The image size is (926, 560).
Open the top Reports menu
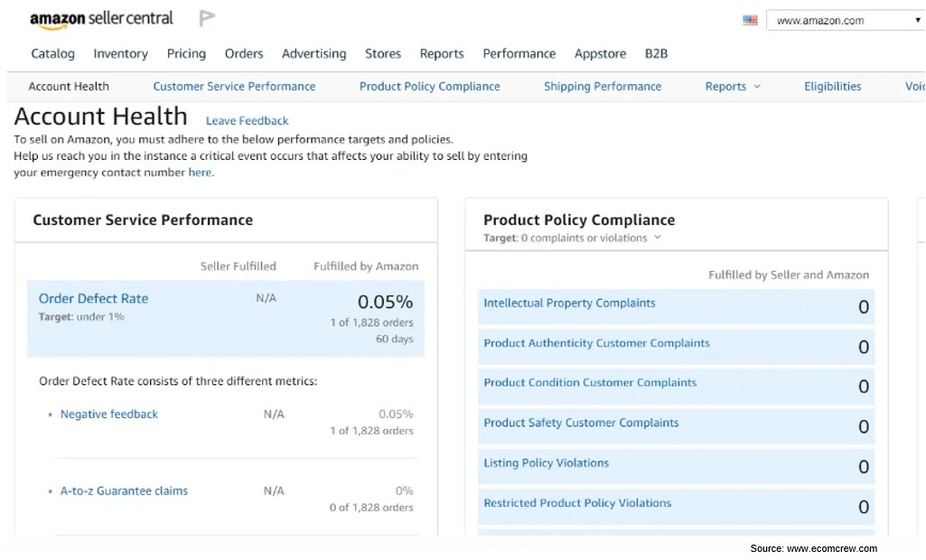pyautogui.click(x=442, y=54)
